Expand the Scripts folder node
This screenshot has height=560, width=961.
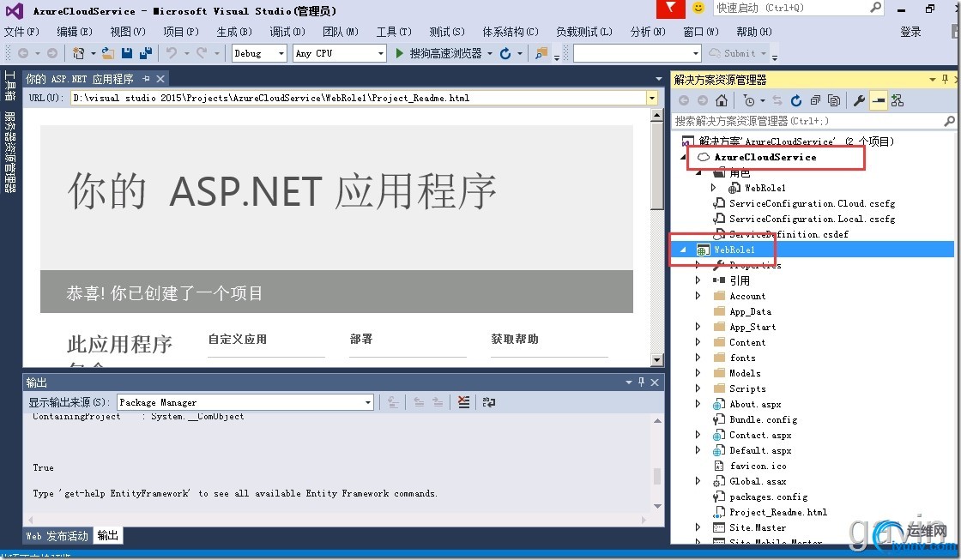(x=698, y=388)
